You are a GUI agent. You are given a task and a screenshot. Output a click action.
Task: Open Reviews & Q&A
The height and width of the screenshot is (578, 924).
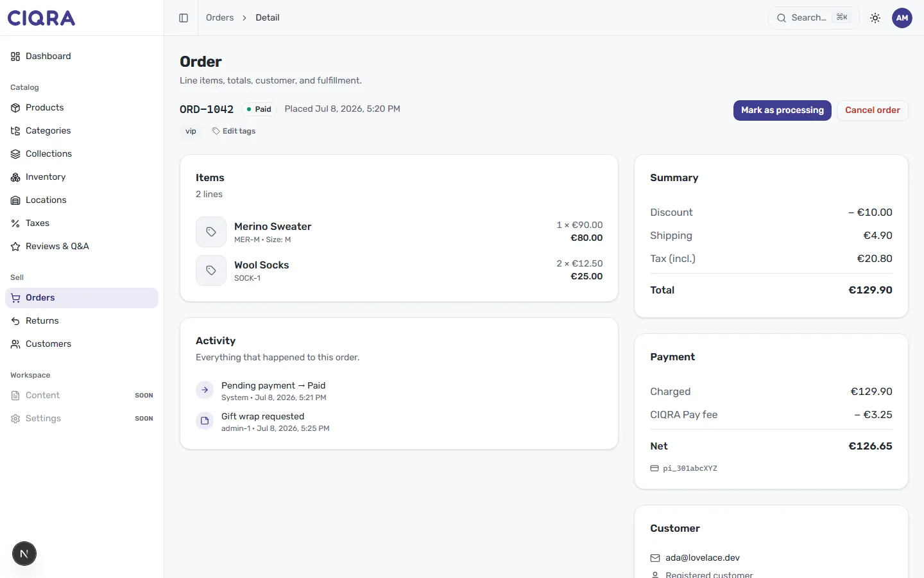click(x=81, y=247)
